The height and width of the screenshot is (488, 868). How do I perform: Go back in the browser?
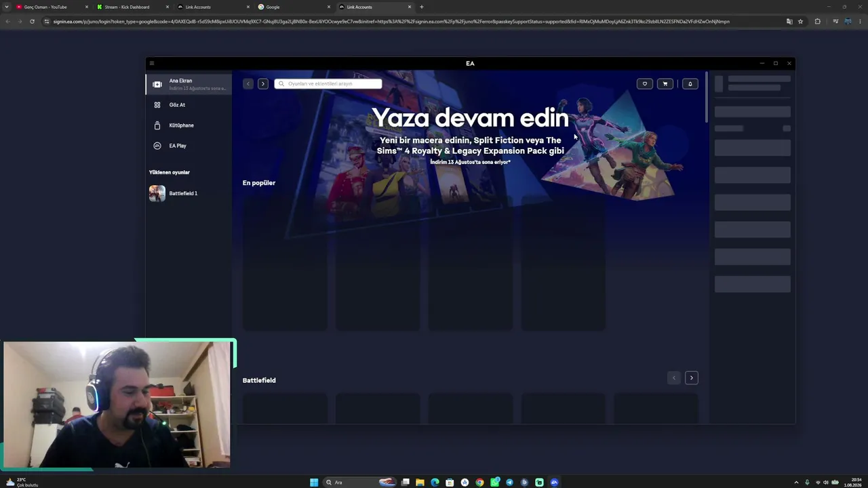point(7,22)
